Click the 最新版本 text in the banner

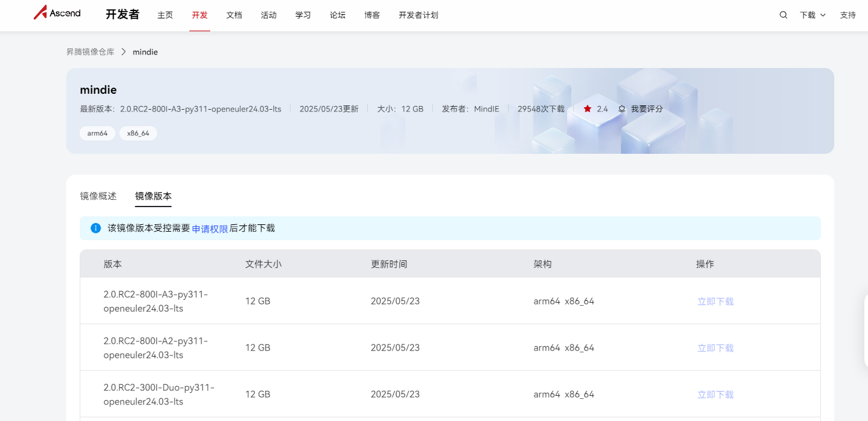point(180,109)
